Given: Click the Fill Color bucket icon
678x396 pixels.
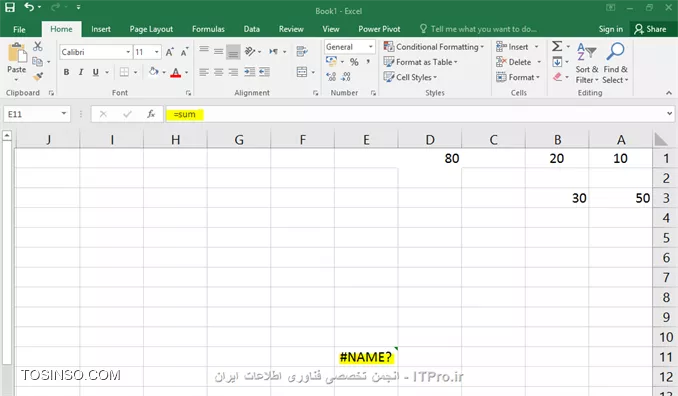Looking at the screenshot, I should (153, 72).
